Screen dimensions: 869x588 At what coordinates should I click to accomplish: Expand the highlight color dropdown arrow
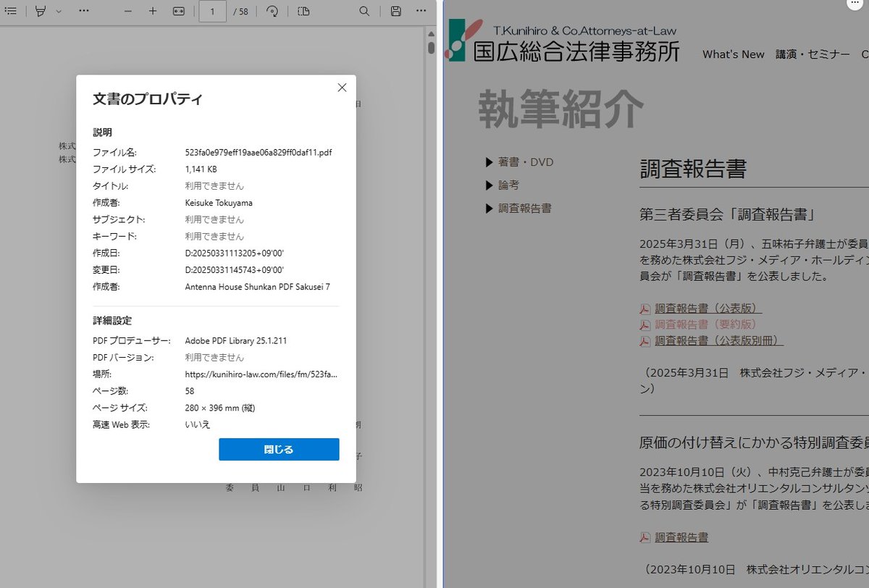click(59, 12)
